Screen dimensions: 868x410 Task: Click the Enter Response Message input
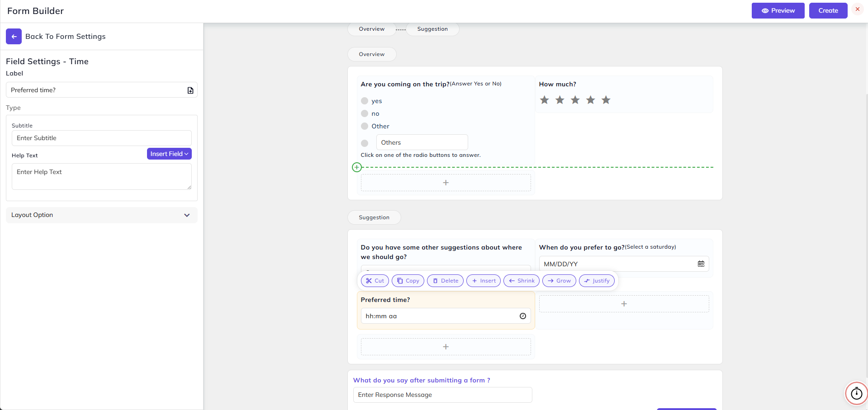[x=443, y=395]
